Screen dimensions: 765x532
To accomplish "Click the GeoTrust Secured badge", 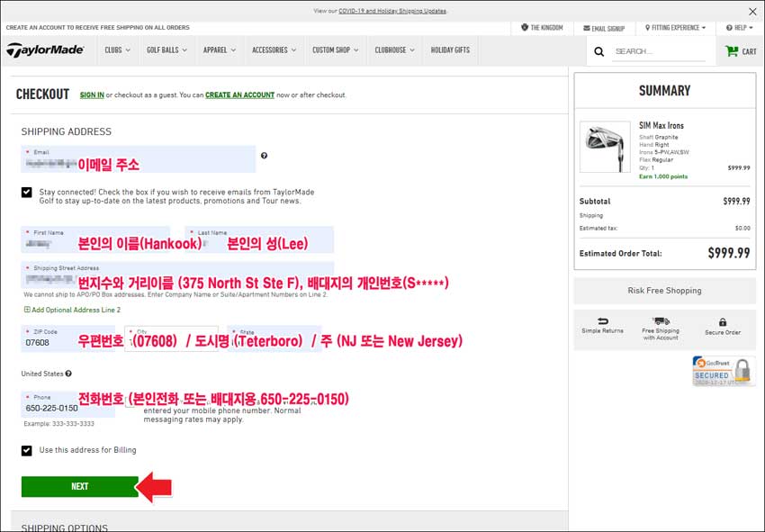I will [x=723, y=371].
